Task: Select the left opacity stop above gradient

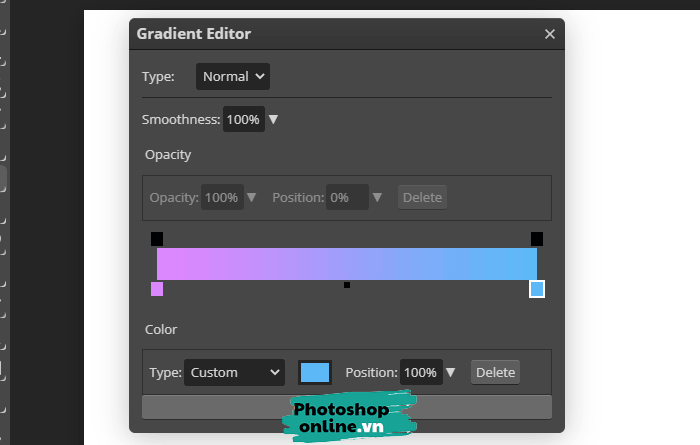Action: tap(157, 239)
